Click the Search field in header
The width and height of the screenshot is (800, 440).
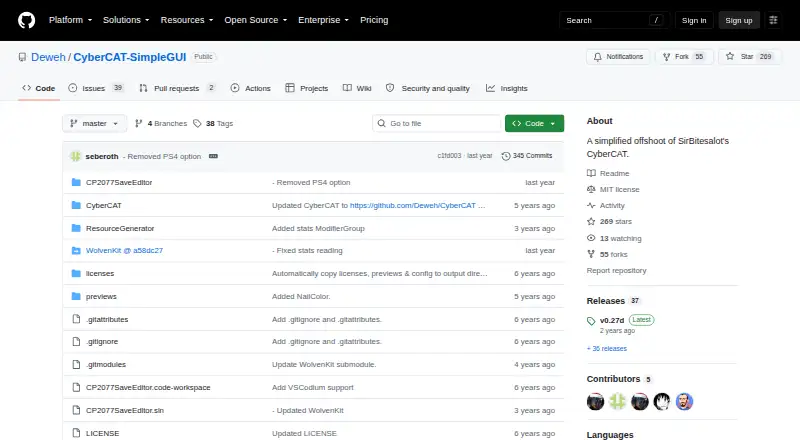pos(614,20)
